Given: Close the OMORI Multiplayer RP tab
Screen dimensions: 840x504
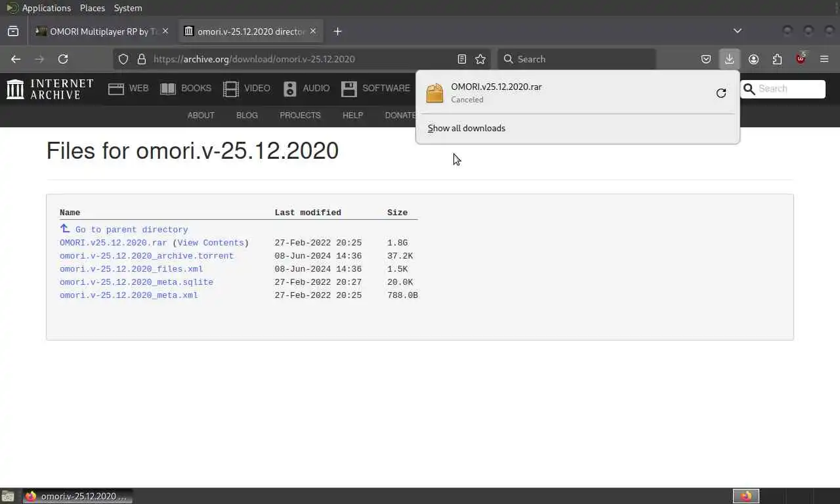Looking at the screenshot, I should (165, 31).
